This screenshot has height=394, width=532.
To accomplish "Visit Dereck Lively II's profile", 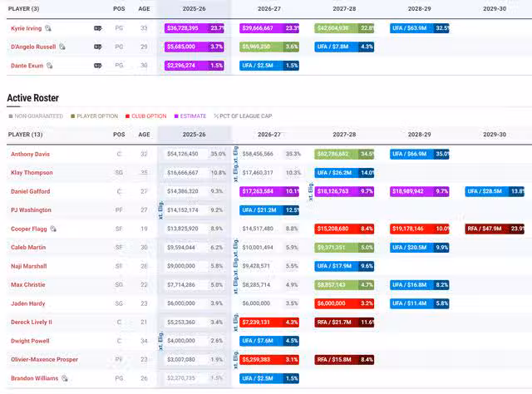I will coord(32,322).
